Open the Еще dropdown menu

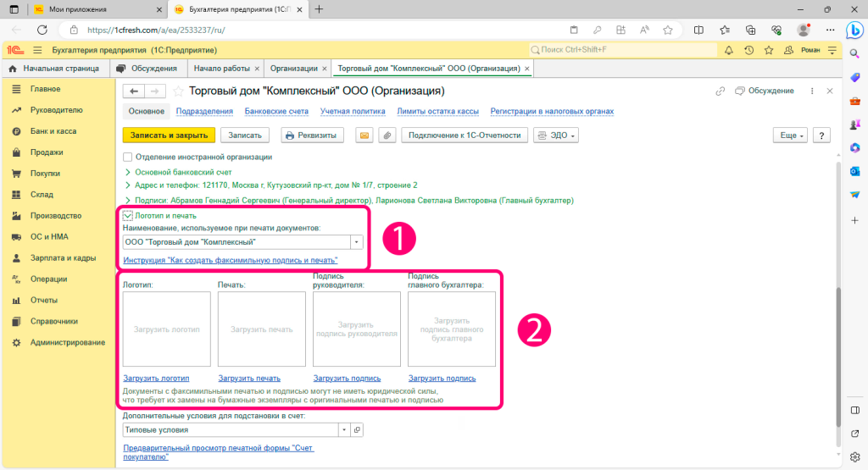pyautogui.click(x=791, y=135)
